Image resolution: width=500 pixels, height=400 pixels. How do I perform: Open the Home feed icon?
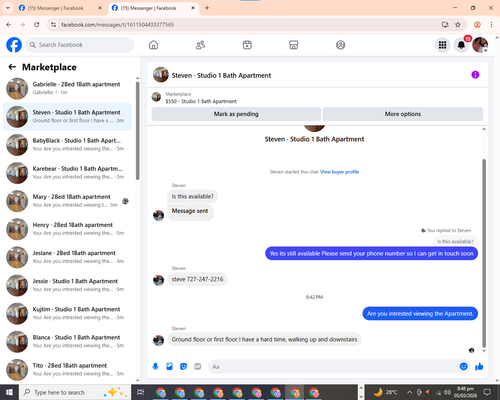coord(153,45)
